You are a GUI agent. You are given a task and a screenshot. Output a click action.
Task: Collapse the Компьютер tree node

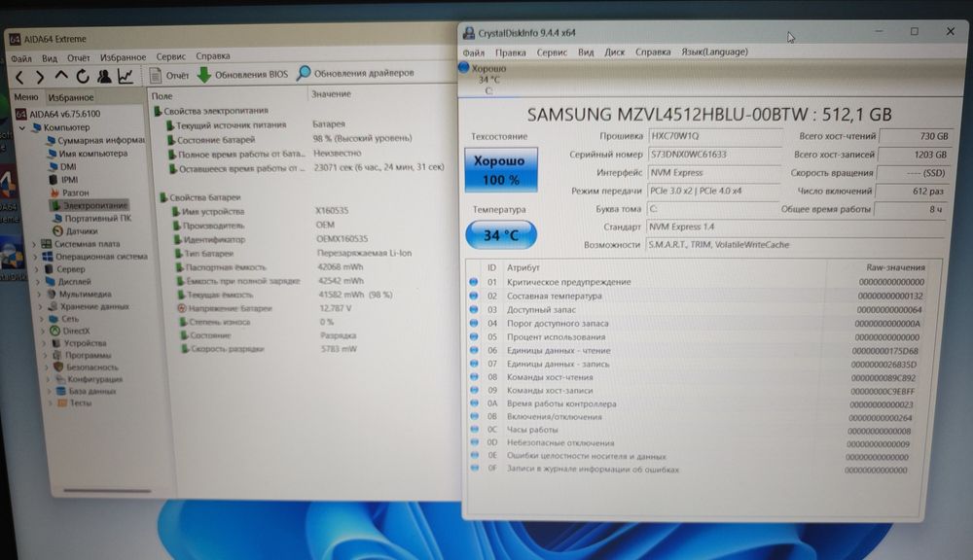pyautogui.click(x=22, y=127)
